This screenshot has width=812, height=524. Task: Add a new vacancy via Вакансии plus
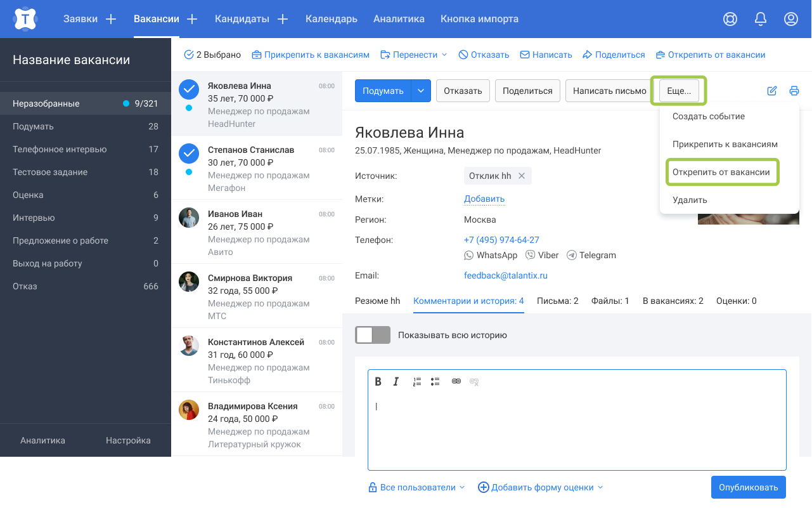click(192, 19)
